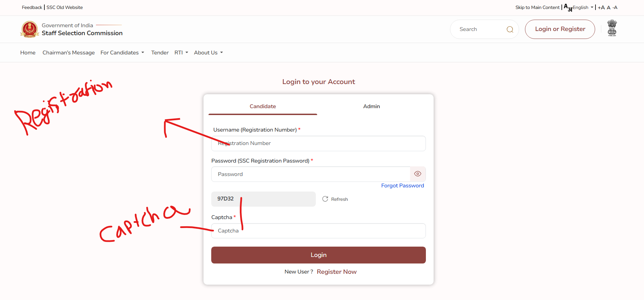Expand the About Us menu
This screenshot has height=300, width=644.
click(x=208, y=53)
